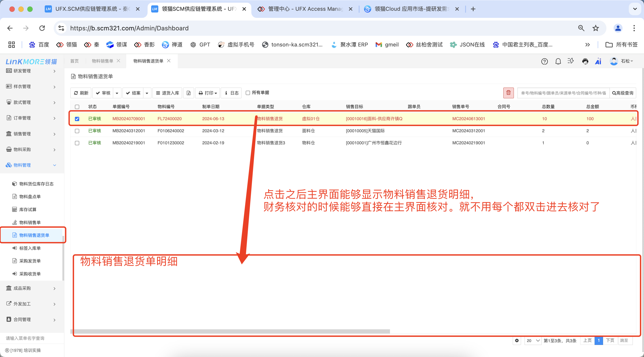Click the Excel export icon
The image size is (644, 357).
189,93
